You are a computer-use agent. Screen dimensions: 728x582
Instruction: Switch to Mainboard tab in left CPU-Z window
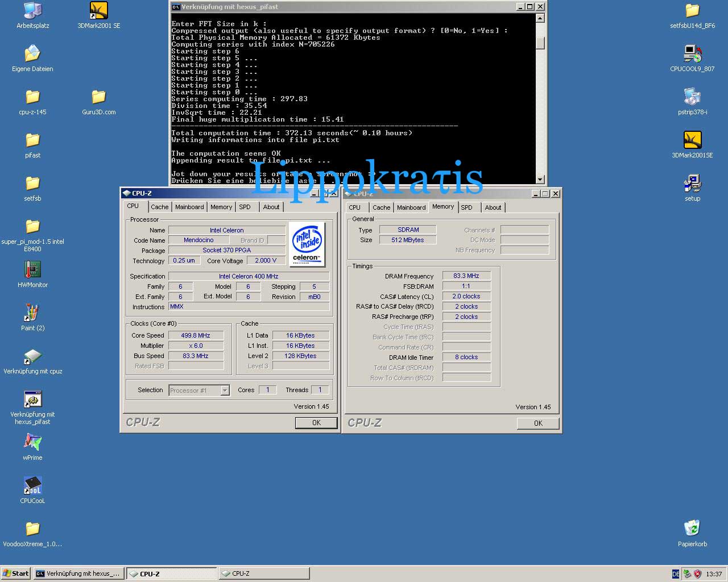pos(189,207)
